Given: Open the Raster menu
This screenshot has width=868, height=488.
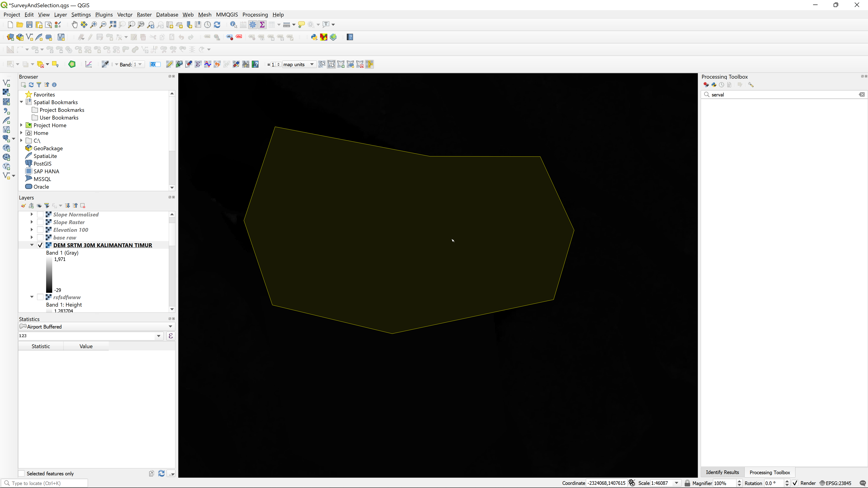Looking at the screenshot, I should tap(144, 14).
